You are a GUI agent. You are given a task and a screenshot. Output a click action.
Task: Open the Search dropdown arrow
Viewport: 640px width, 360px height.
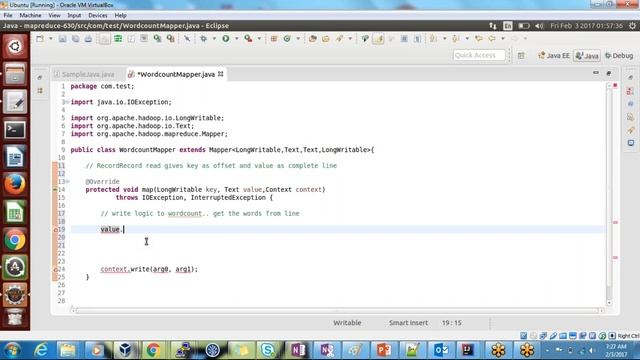[350, 39]
